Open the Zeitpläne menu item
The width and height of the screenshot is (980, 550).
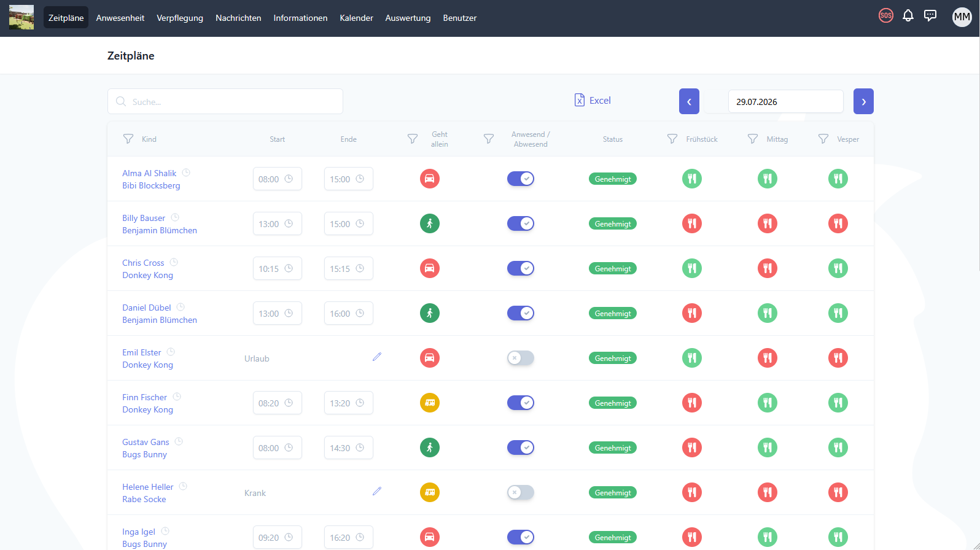click(x=66, y=18)
